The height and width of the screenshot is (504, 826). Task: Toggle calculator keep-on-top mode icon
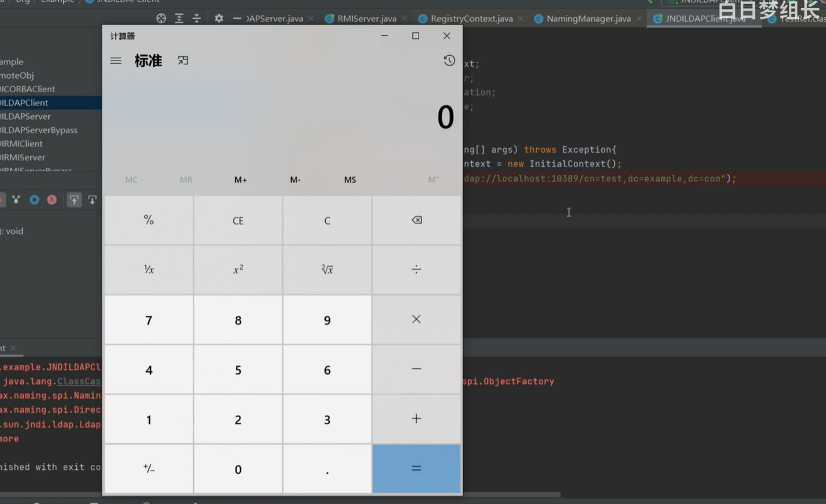click(x=183, y=61)
